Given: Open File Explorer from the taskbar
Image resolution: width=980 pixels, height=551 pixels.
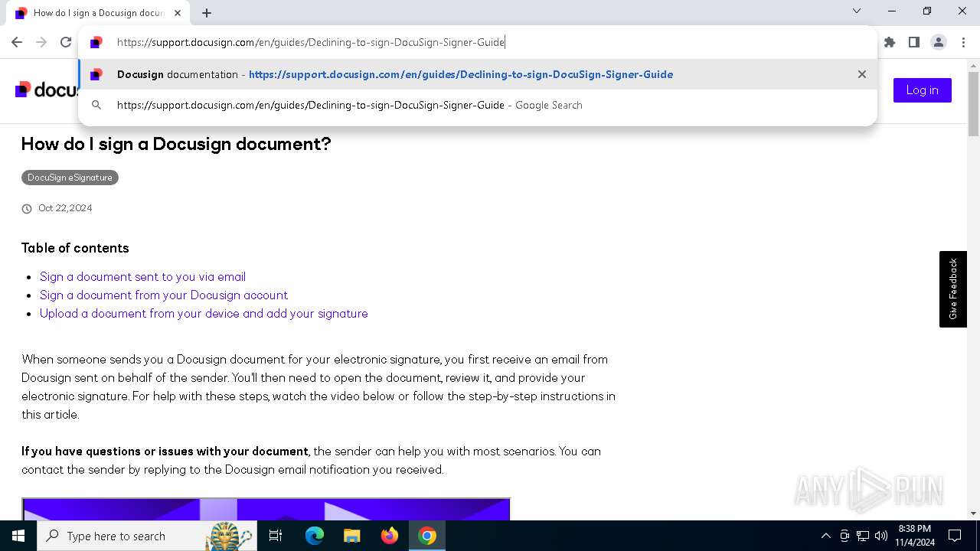Looking at the screenshot, I should [x=351, y=536].
